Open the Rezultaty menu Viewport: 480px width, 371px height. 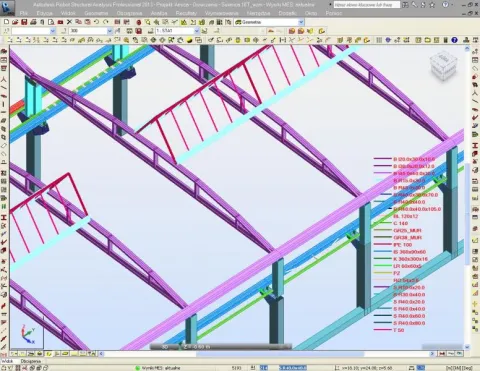[x=186, y=13]
